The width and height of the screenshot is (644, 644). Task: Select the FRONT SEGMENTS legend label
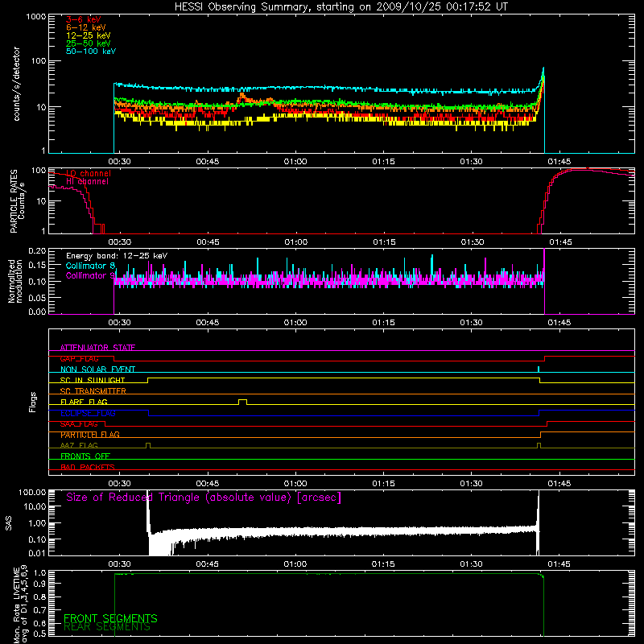tap(110, 618)
